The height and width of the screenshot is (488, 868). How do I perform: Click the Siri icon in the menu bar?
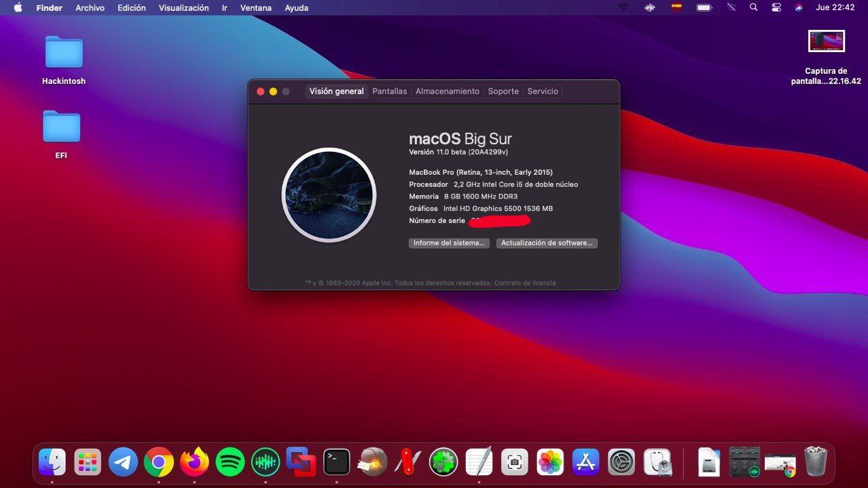[x=799, y=7]
